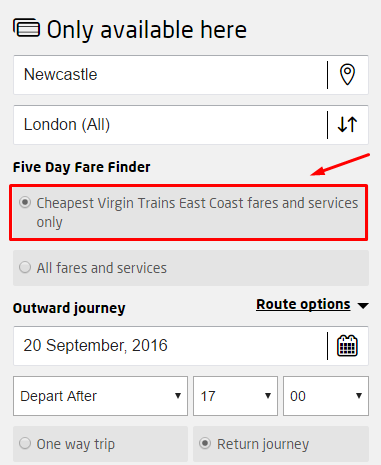
Task: Select All fares and services radio
Action: pos(25,267)
